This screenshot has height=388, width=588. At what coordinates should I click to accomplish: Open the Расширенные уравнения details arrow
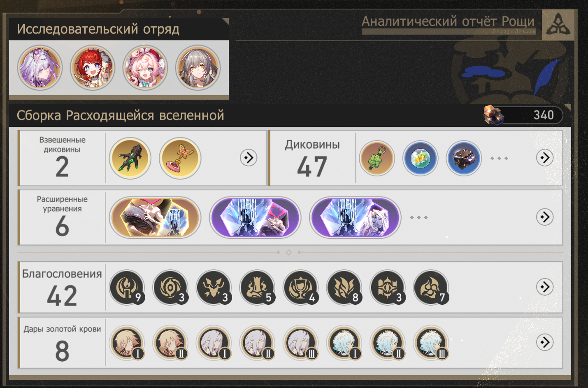pyautogui.click(x=545, y=217)
